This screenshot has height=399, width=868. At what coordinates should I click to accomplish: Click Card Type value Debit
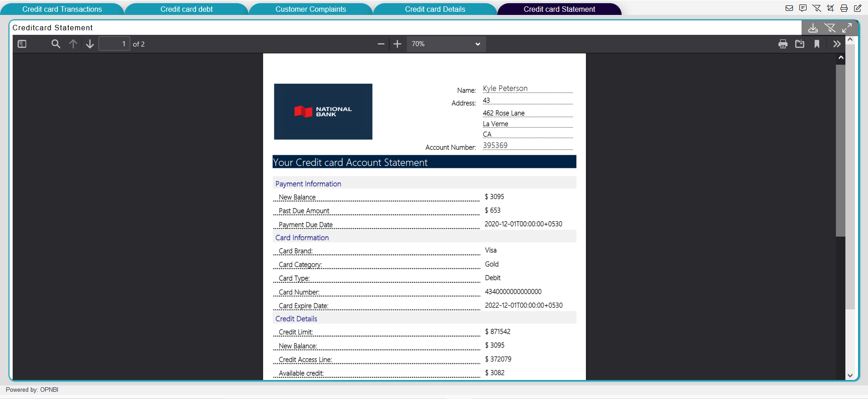coord(493,278)
